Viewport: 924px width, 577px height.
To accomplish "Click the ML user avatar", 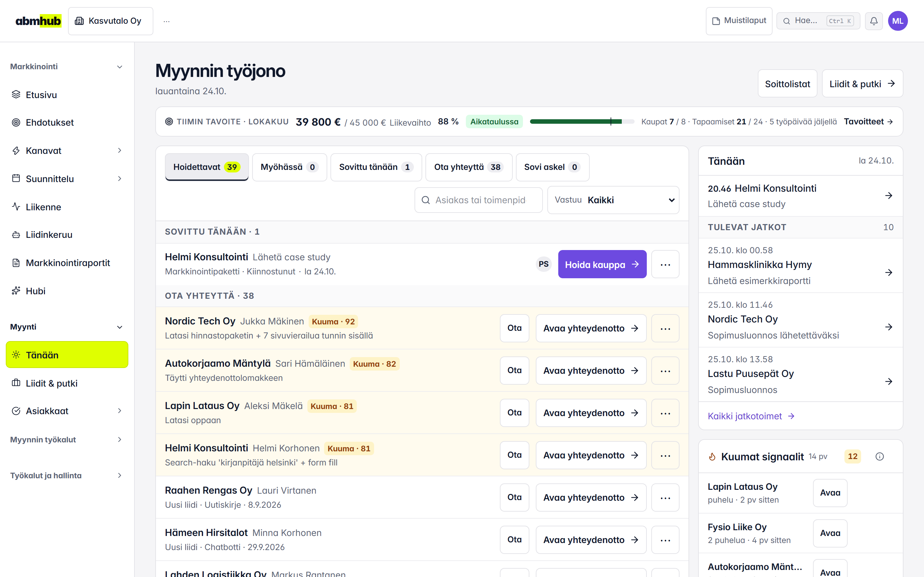I will (898, 21).
